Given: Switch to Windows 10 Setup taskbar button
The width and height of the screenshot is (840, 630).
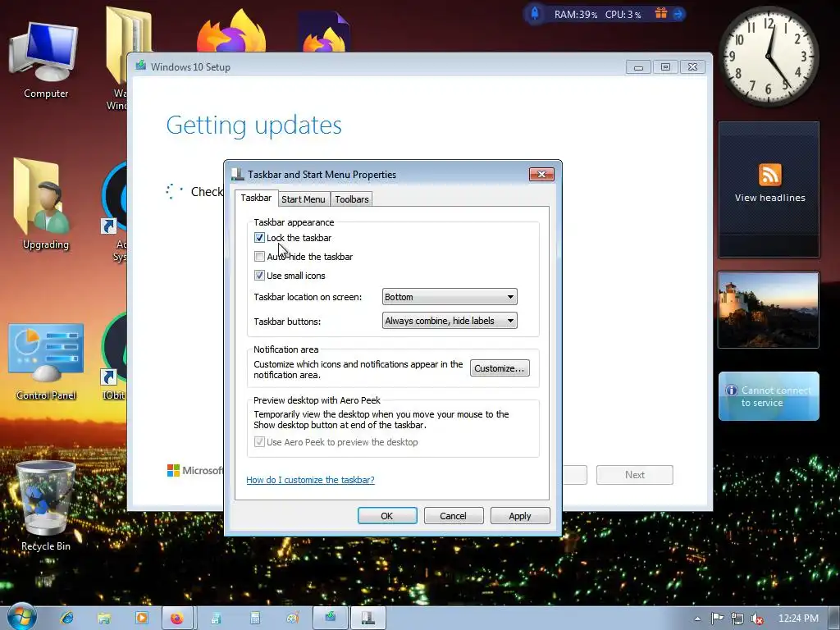Looking at the screenshot, I should pyautogui.click(x=331, y=619).
